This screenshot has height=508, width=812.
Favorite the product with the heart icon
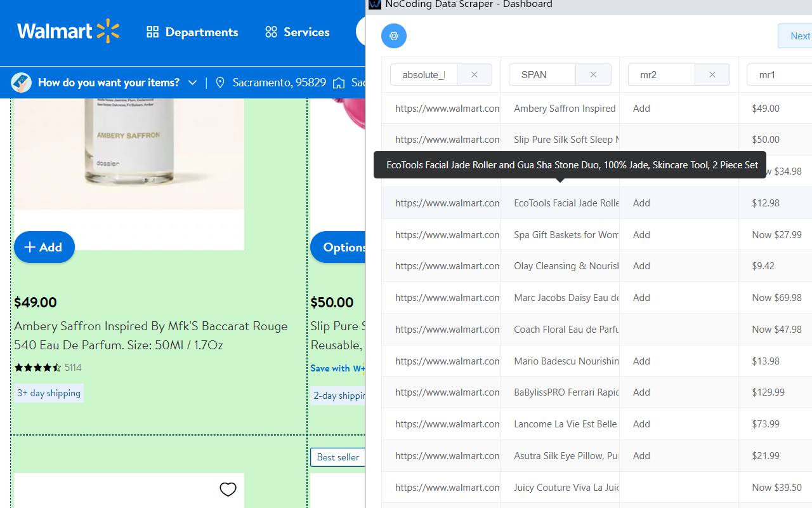click(228, 489)
